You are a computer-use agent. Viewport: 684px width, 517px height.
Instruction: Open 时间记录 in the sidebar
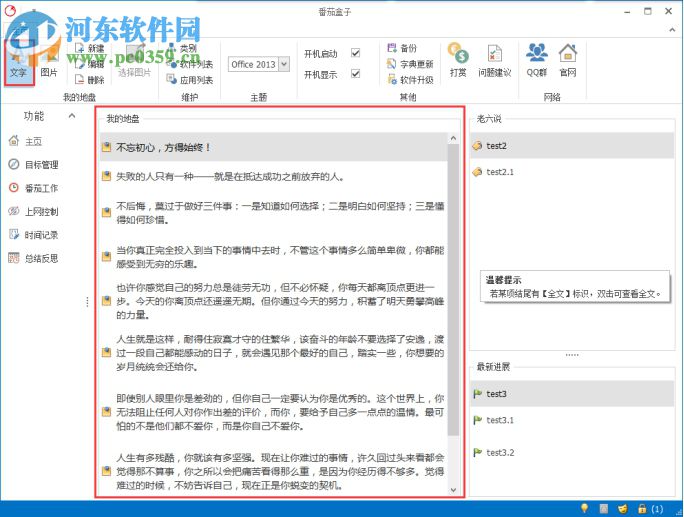click(x=33, y=235)
